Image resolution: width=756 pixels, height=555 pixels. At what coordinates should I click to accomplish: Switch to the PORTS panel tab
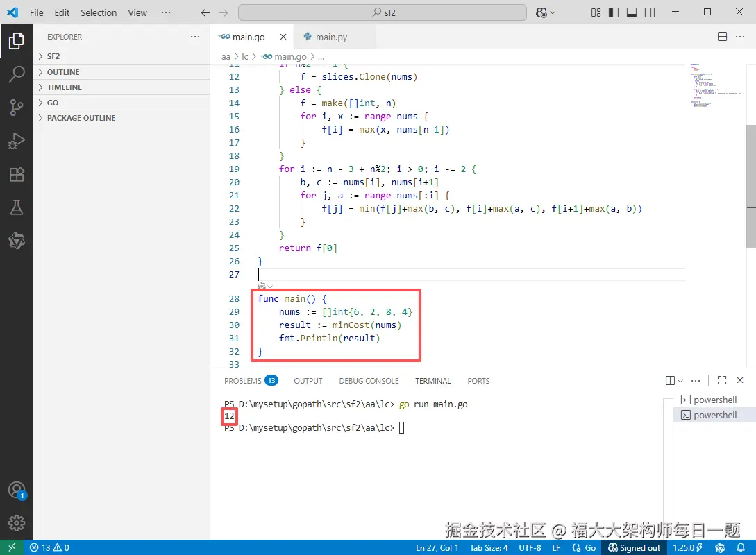click(478, 381)
